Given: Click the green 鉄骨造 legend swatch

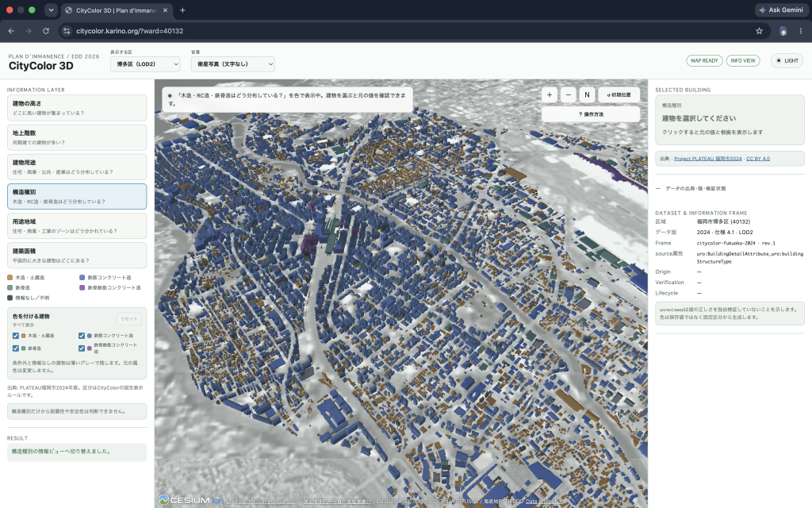Looking at the screenshot, I should [10, 287].
